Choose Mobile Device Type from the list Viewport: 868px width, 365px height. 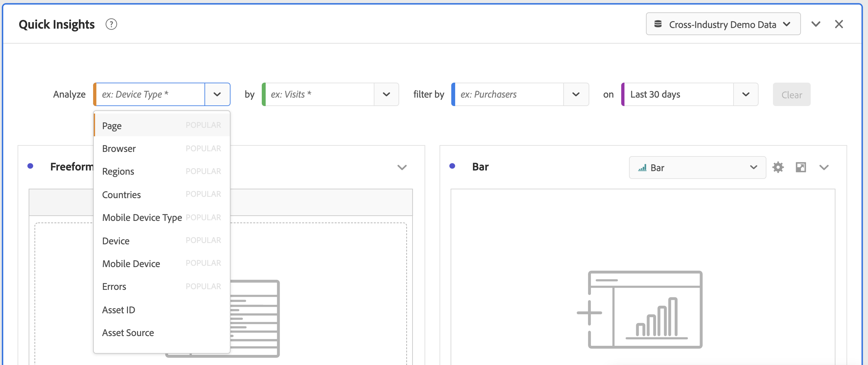(x=142, y=218)
